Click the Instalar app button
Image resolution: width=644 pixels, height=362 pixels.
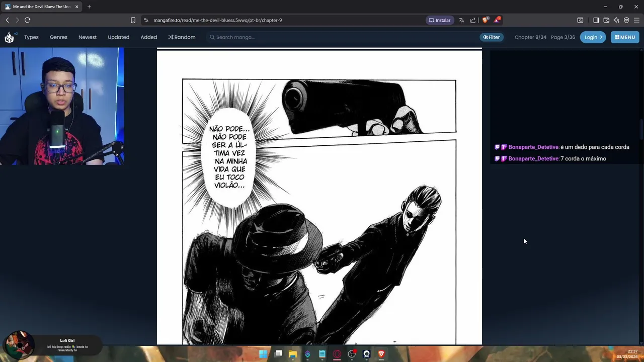click(x=440, y=20)
